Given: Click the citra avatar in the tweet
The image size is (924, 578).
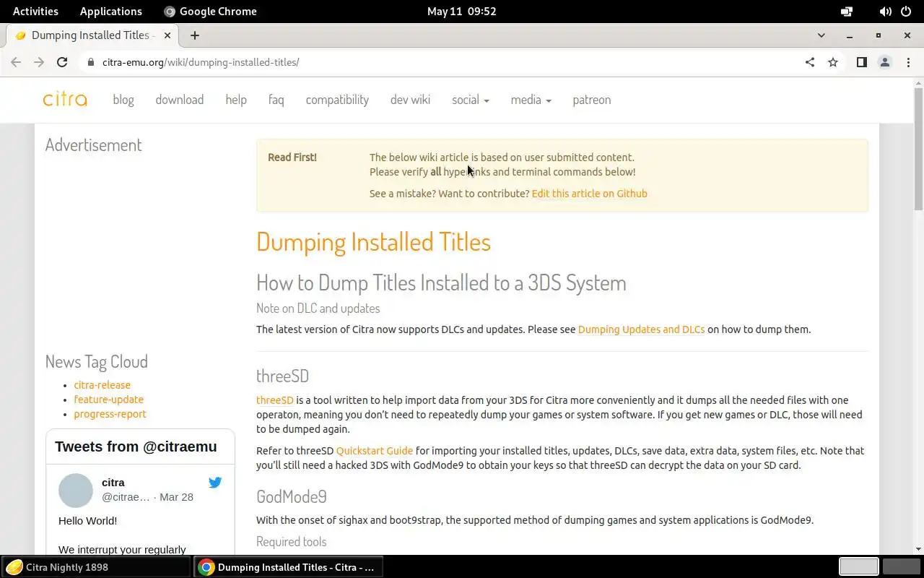Looking at the screenshot, I should point(76,491).
